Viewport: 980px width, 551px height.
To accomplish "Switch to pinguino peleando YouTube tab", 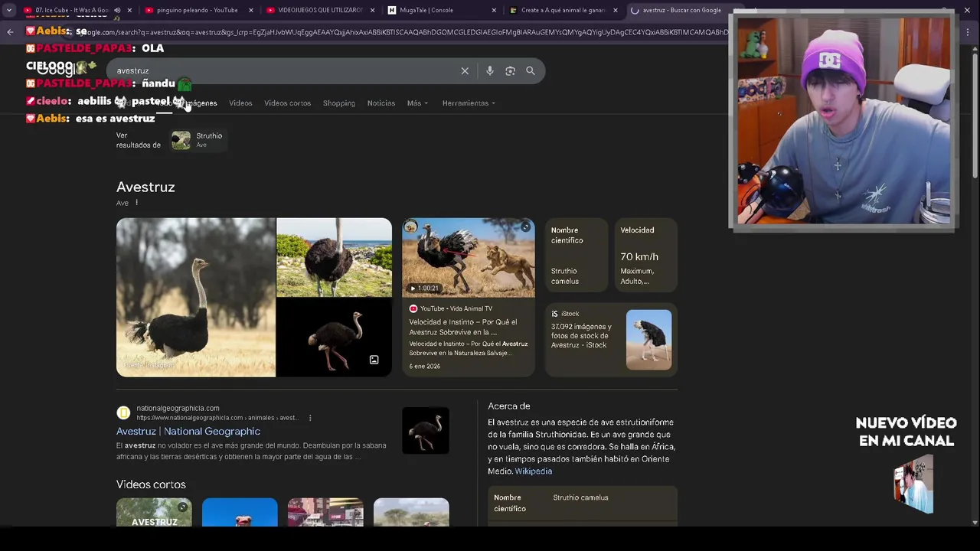I will click(x=197, y=10).
